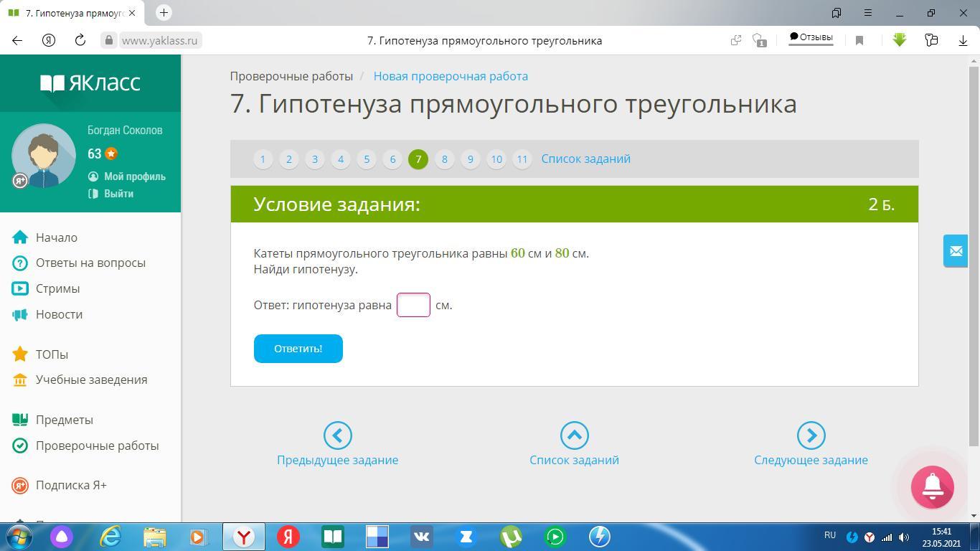The height and width of the screenshot is (551, 980).
Task: Click the next task arrow icon
Action: tap(811, 435)
